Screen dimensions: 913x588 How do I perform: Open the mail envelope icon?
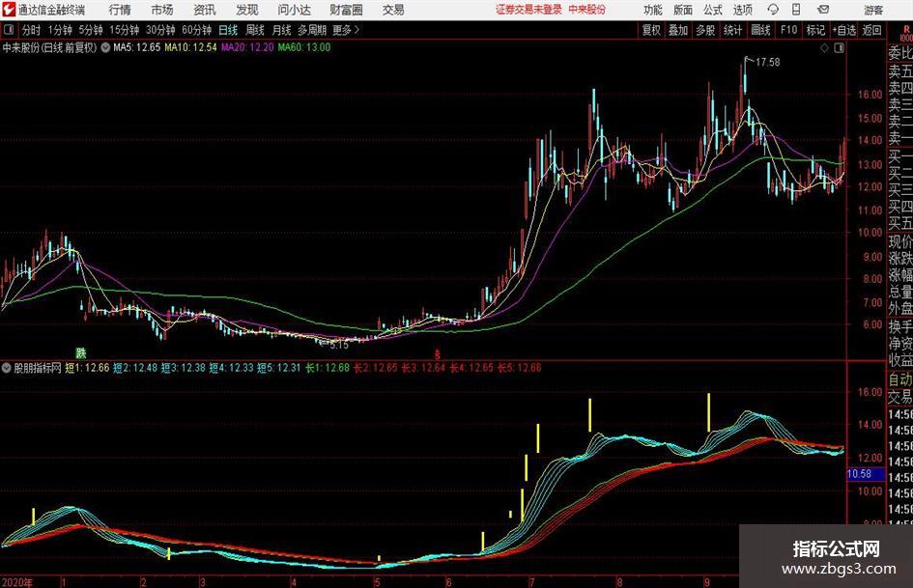(823, 10)
